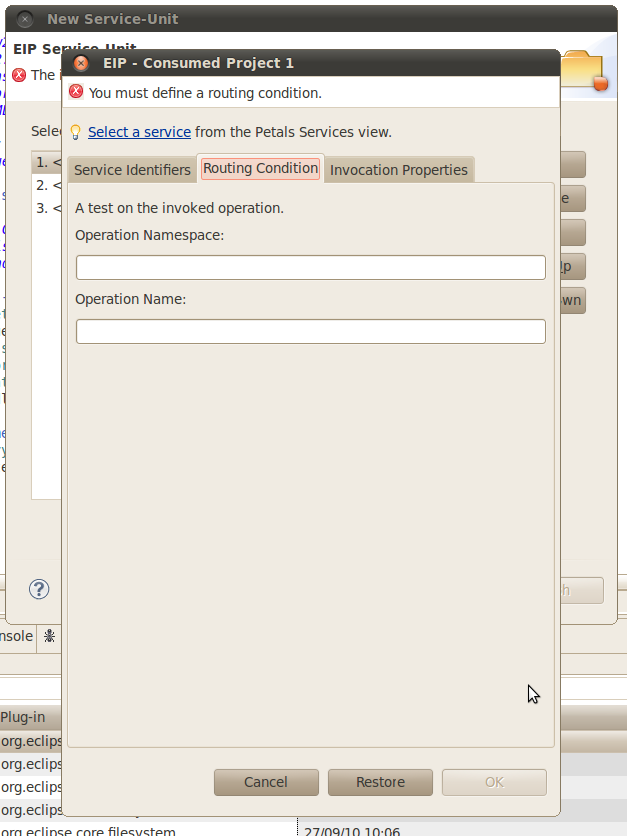Click the red routing condition error icon

click(x=76, y=92)
